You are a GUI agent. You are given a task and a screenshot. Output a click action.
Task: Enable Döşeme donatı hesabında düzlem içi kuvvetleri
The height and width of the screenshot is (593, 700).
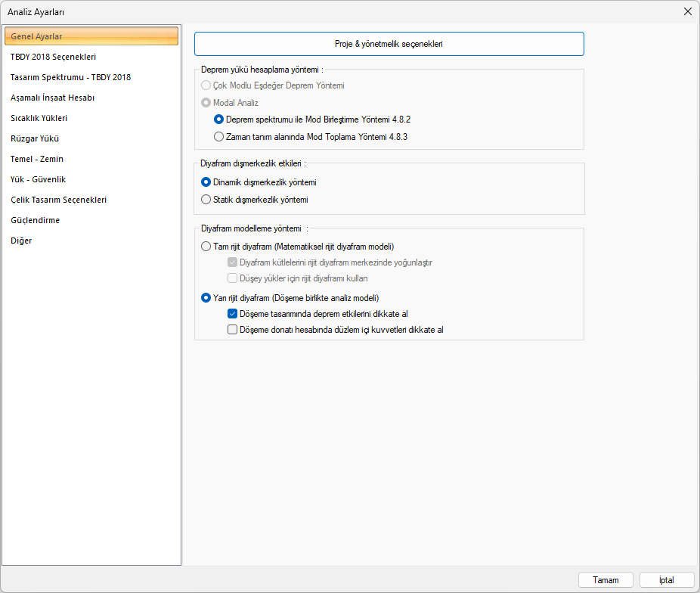coord(233,330)
